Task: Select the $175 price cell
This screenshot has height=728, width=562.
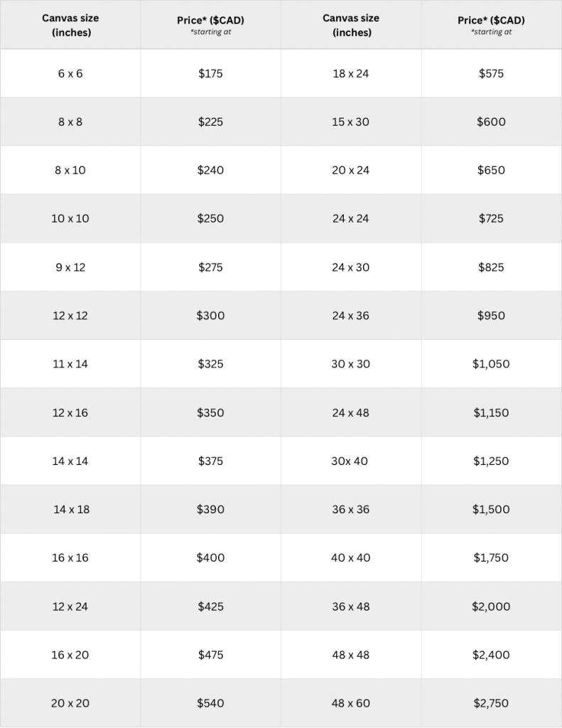Action: [x=210, y=73]
